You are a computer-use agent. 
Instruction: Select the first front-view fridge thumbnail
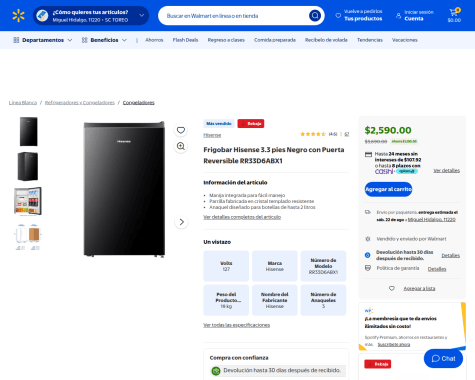click(28, 131)
